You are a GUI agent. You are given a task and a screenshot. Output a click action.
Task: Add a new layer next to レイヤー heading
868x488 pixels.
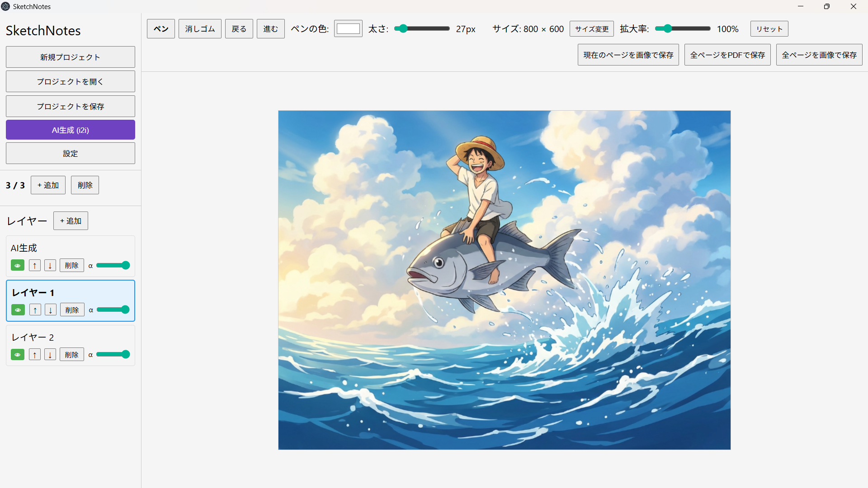(71, 221)
